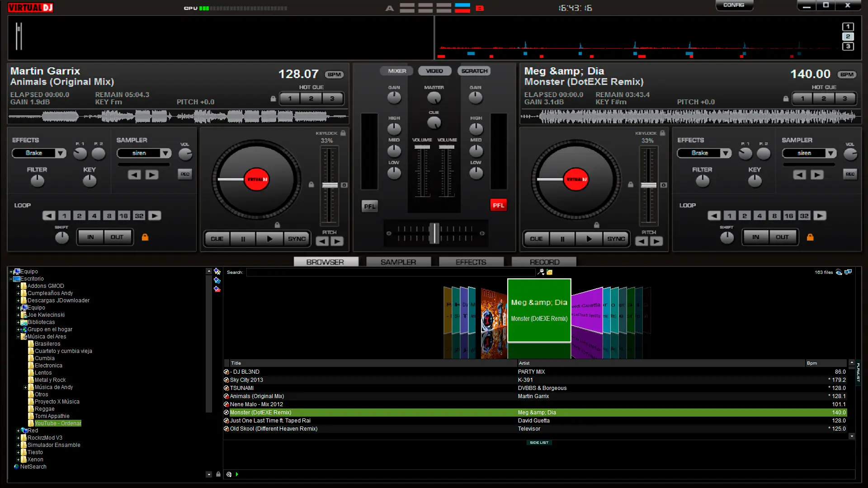The width and height of the screenshot is (868, 488).
Task: Toggle the right deck PFL headphone cue
Action: click(x=498, y=205)
